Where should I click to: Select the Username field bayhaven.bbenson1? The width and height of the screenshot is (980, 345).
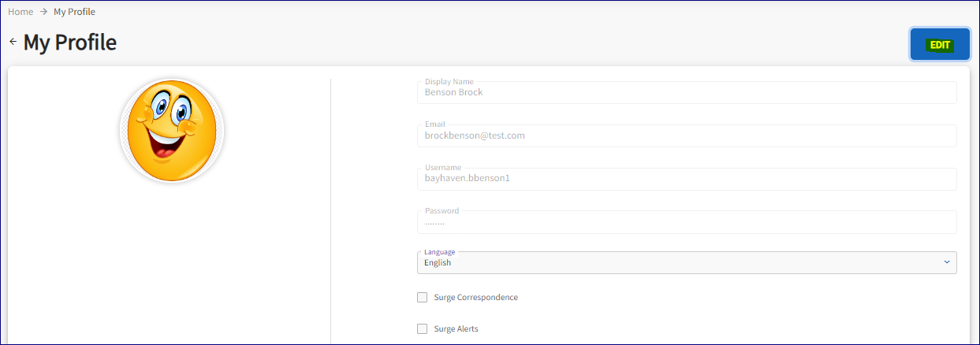coord(686,179)
